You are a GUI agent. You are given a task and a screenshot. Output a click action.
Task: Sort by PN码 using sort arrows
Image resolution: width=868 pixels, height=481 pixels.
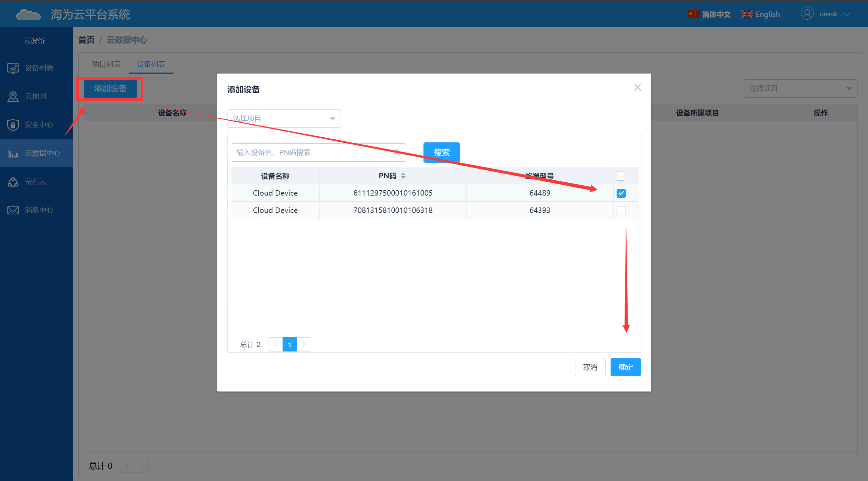[x=403, y=176]
